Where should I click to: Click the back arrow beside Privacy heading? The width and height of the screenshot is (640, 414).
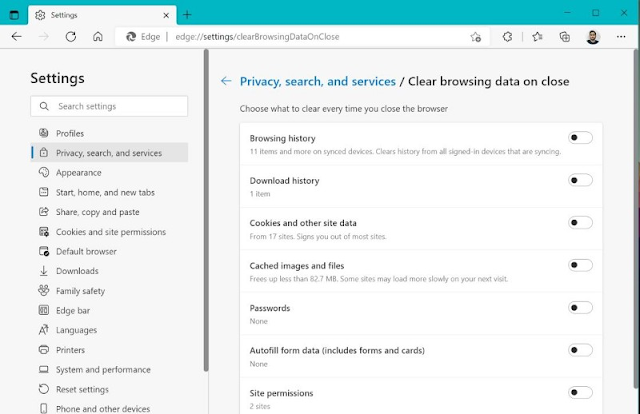point(226,81)
